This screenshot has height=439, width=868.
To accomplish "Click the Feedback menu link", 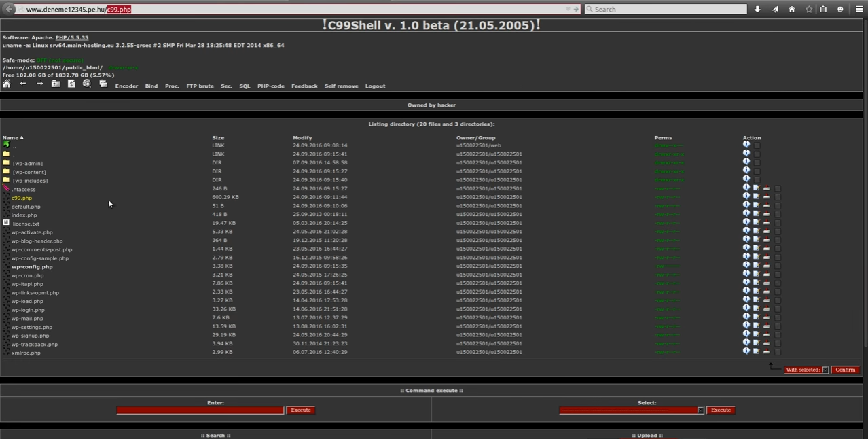I will 304,86.
